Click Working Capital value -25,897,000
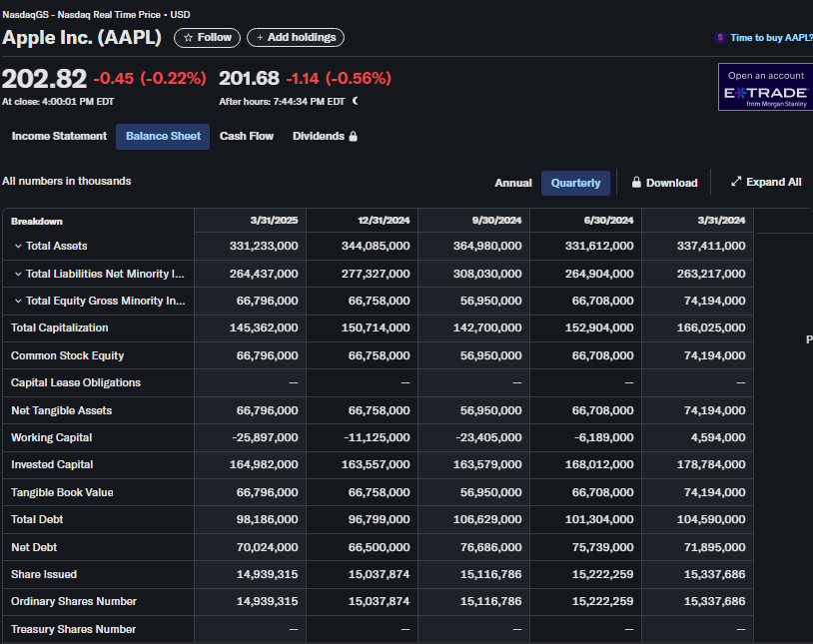 pyautogui.click(x=265, y=437)
